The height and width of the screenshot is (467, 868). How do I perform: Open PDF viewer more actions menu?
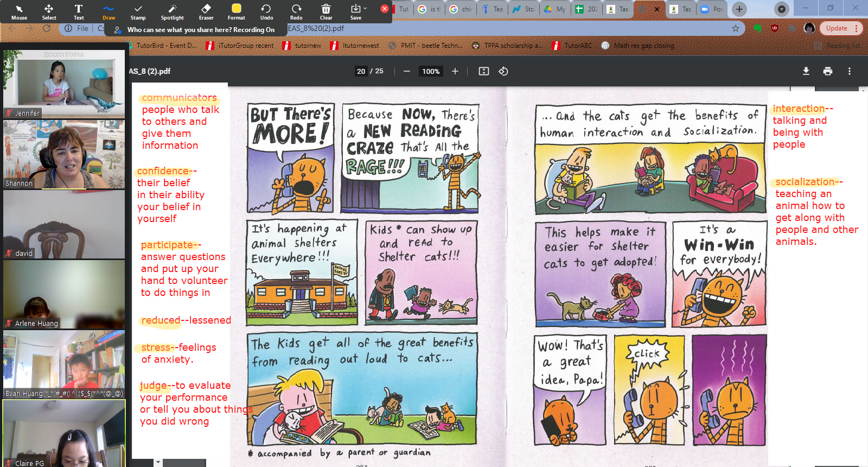pos(850,71)
